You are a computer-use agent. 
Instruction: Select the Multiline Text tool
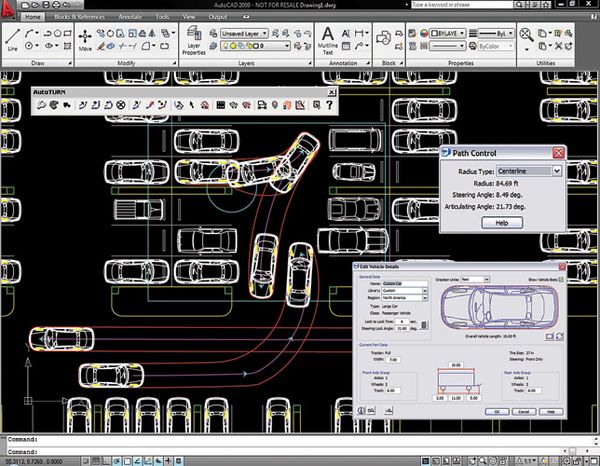[328, 40]
